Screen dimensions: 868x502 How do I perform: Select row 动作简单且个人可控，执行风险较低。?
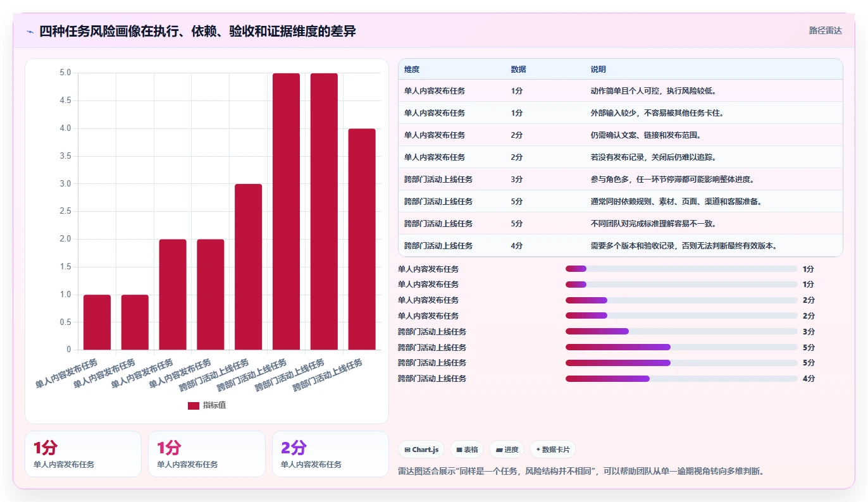point(621,91)
